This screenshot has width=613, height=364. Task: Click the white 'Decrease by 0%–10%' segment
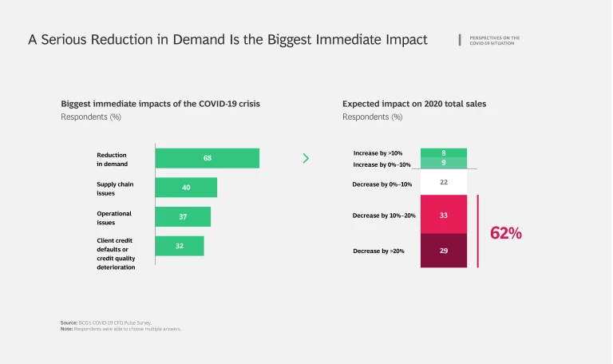(x=444, y=183)
